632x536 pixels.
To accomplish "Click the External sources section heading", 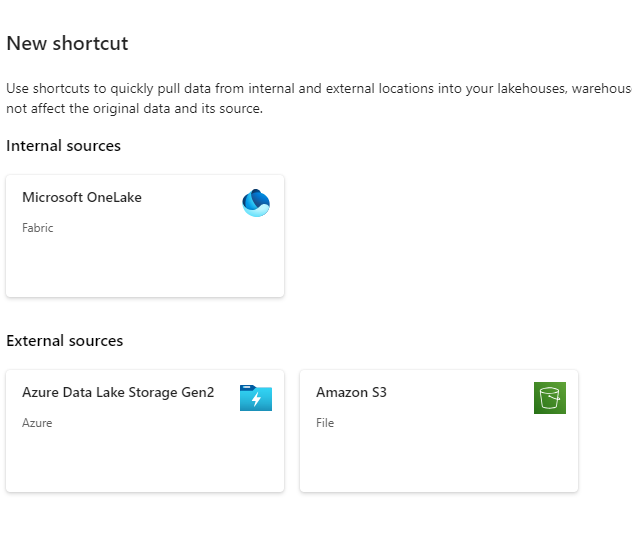I will 65,341.
